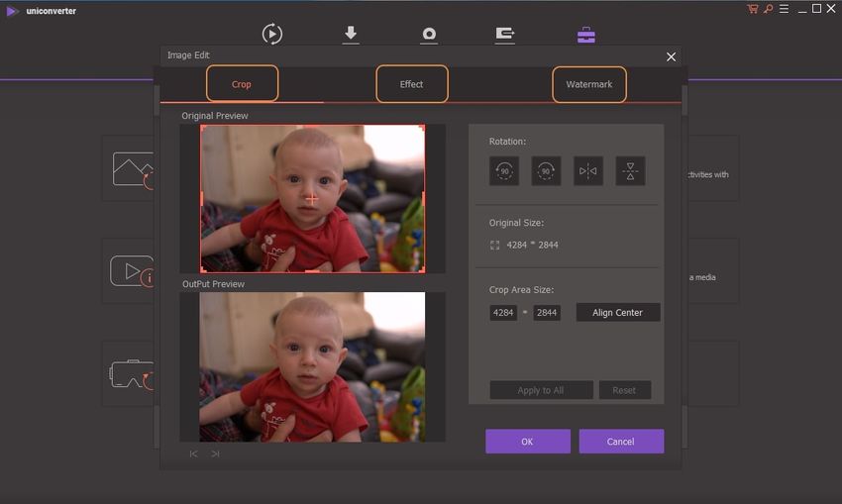
Task: Open the Download section icon
Action: click(351, 34)
